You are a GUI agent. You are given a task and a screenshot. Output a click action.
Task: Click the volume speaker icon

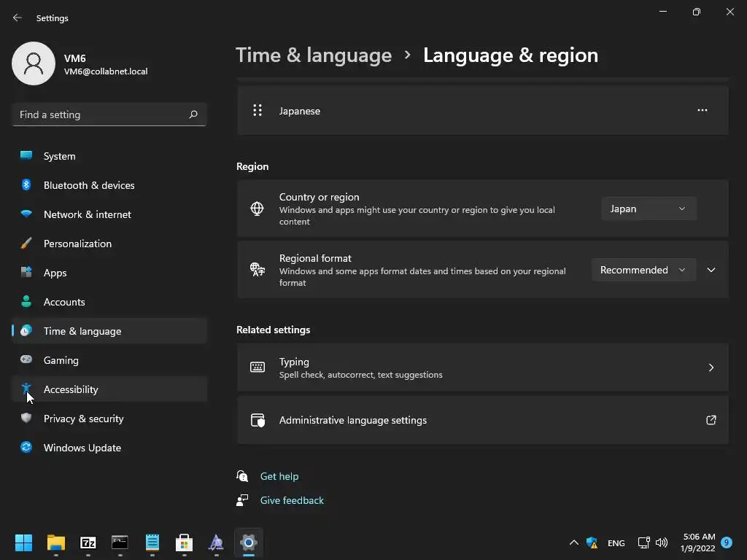point(662,542)
